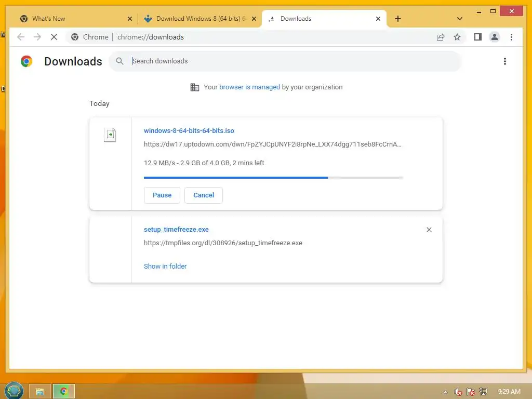
Task: Click the uptodown.com download URL
Action: coord(272,144)
